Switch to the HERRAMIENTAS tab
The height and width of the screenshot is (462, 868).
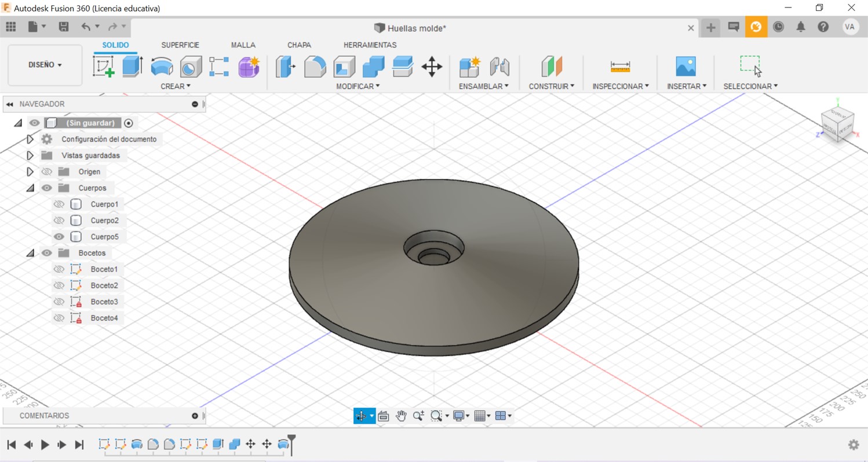(x=370, y=45)
